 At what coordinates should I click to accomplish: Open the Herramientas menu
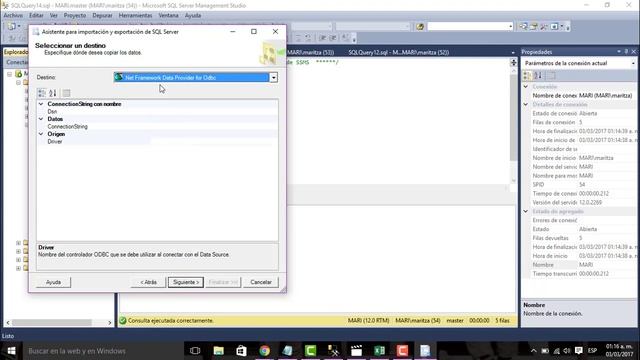tap(135, 16)
